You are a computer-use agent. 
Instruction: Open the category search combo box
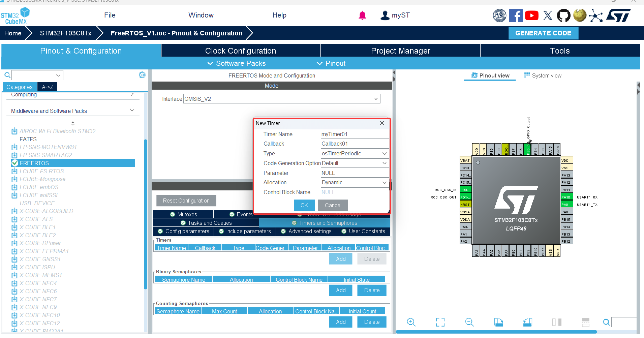coord(37,75)
